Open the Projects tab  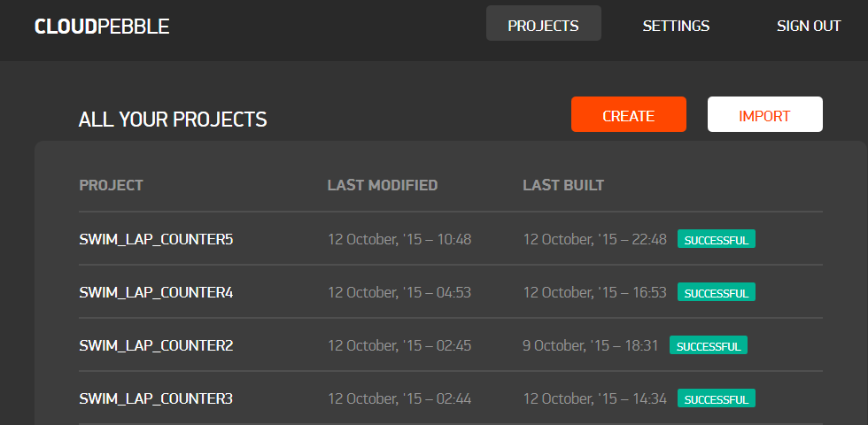point(544,26)
